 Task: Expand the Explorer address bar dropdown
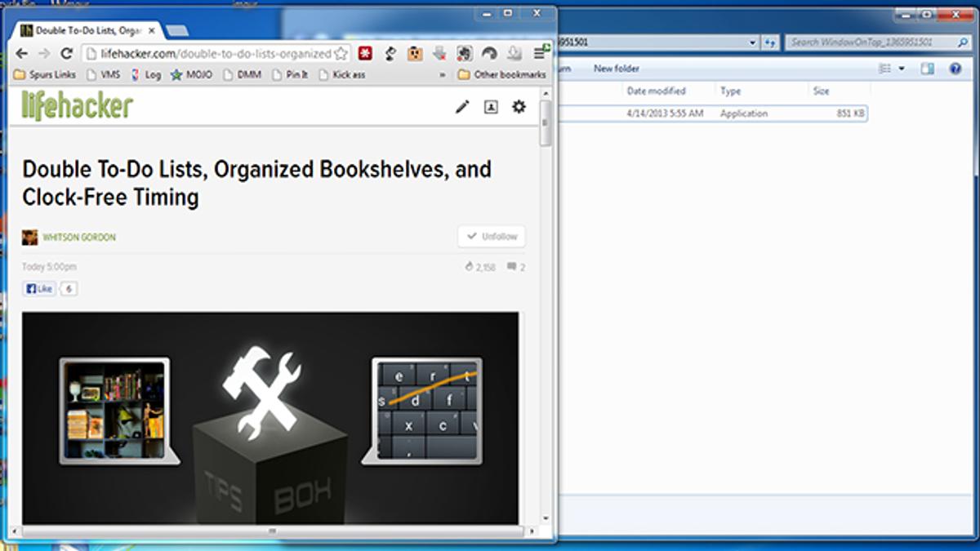point(752,42)
